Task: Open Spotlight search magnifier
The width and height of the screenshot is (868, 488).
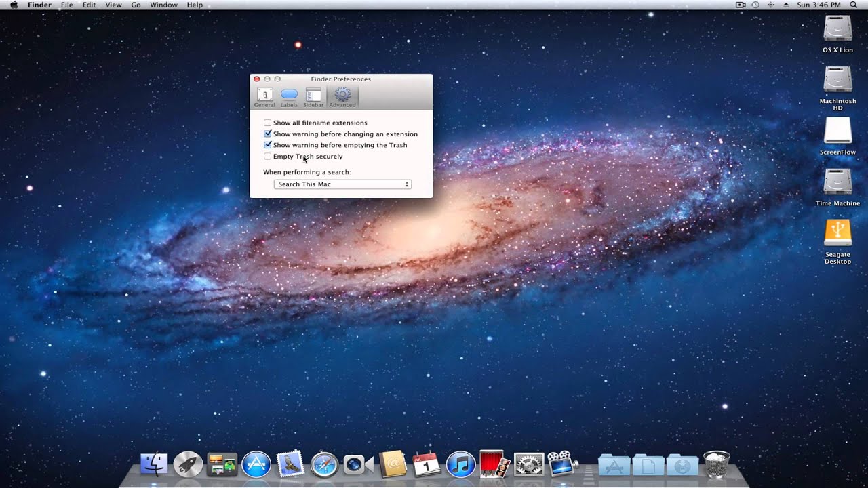Action: coord(854,5)
